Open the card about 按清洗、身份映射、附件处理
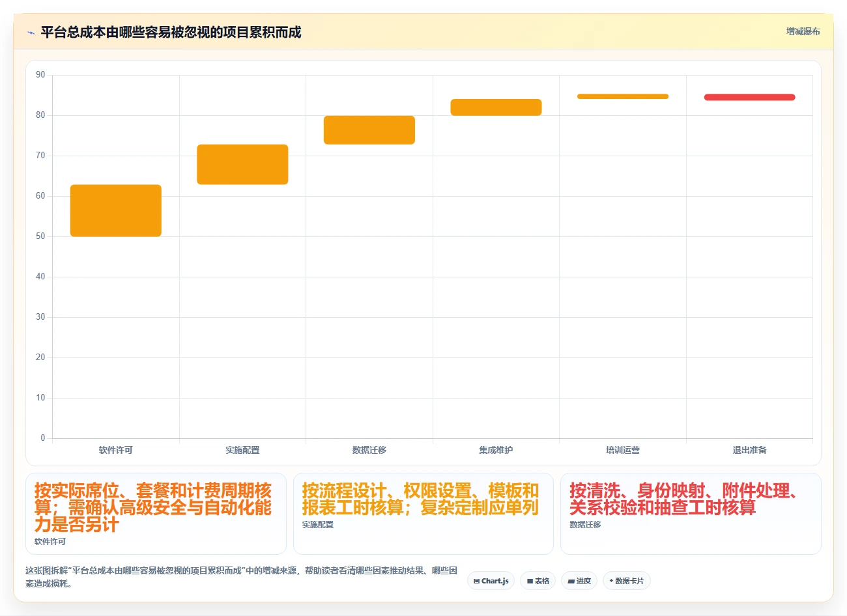Image resolution: width=847 pixels, height=616 pixels. 691,514
